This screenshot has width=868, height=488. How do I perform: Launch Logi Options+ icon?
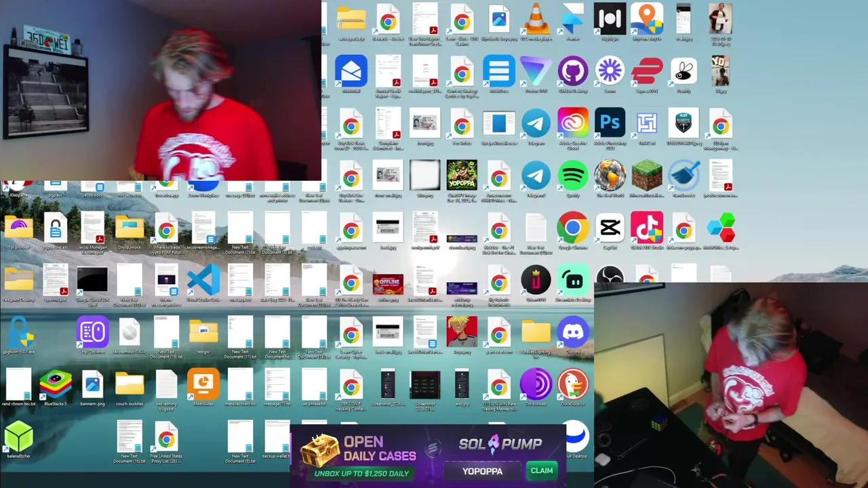pyautogui.click(x=92, y=332)
